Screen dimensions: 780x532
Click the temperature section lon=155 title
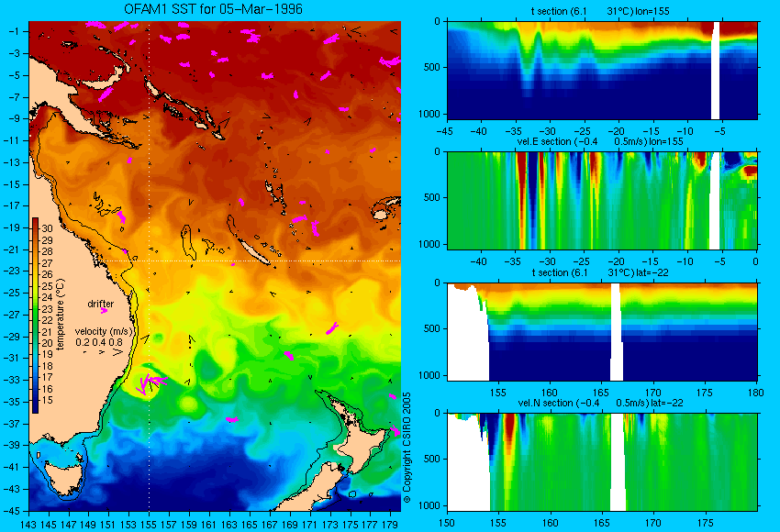click(600, 11)
